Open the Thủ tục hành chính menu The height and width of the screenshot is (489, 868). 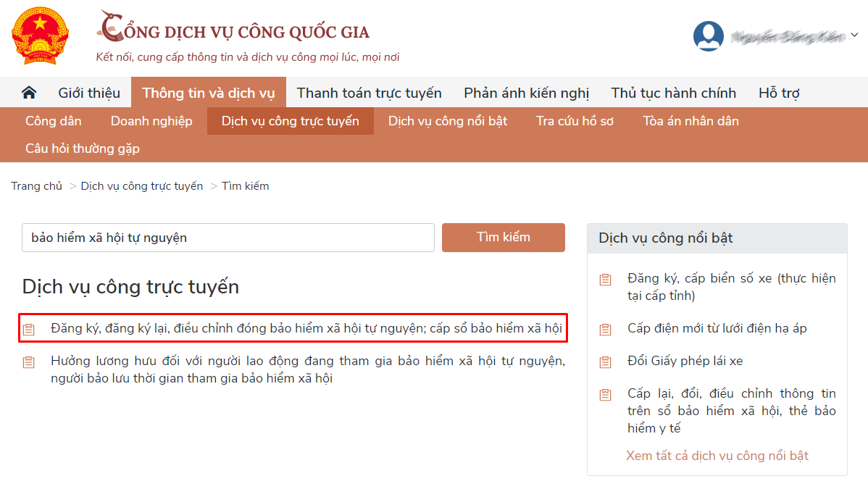click(x=673, y=93)
